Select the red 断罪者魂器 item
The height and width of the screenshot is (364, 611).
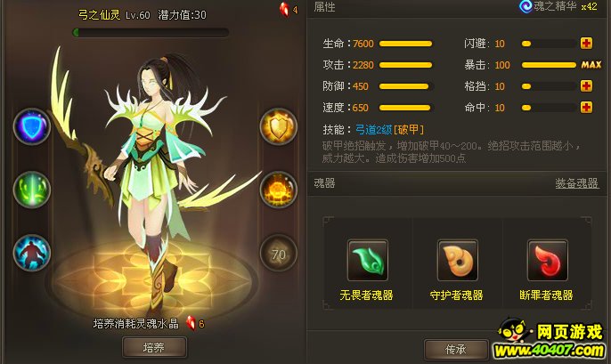[x=548, y=260]
